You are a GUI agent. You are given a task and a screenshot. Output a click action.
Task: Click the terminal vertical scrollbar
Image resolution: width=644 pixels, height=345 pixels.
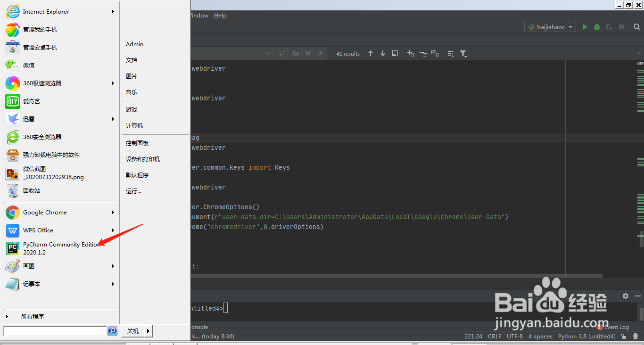[641, 313]
